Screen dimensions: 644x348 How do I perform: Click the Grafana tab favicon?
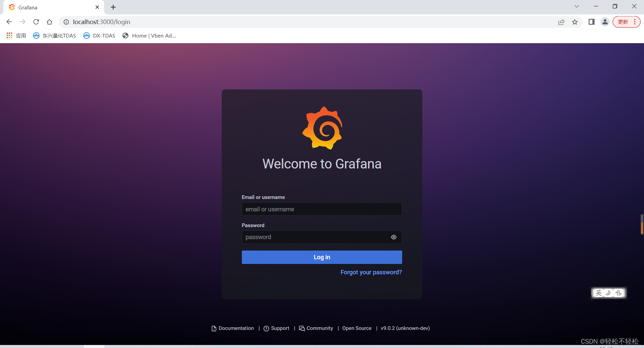tap(12, 7)
